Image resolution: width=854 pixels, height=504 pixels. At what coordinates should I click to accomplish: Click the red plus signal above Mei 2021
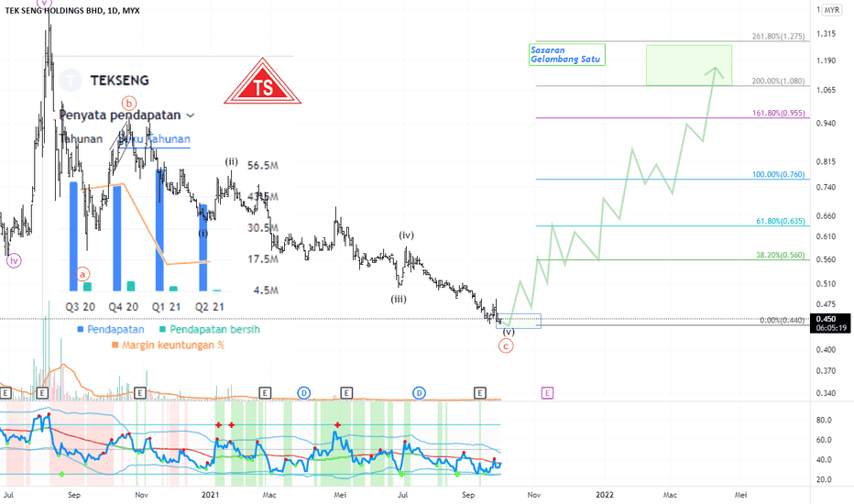point(338,424)
